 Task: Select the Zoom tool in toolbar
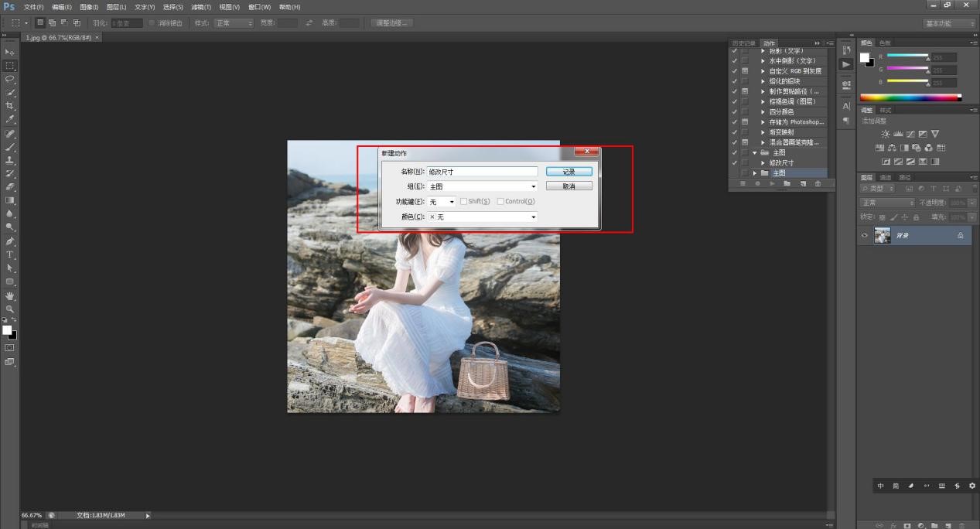point(10,309)
